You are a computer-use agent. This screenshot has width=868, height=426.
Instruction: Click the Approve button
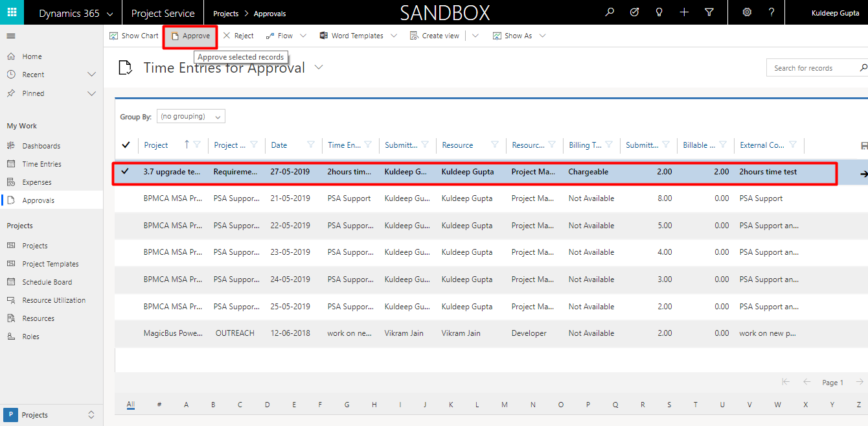(190, 36)
